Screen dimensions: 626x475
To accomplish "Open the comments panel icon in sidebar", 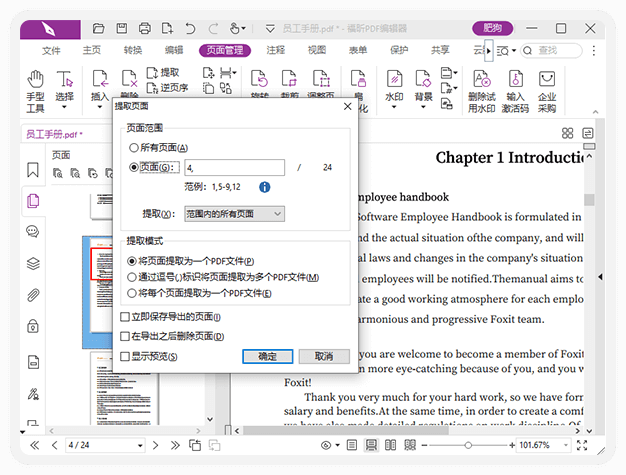I will click(33, 232).
